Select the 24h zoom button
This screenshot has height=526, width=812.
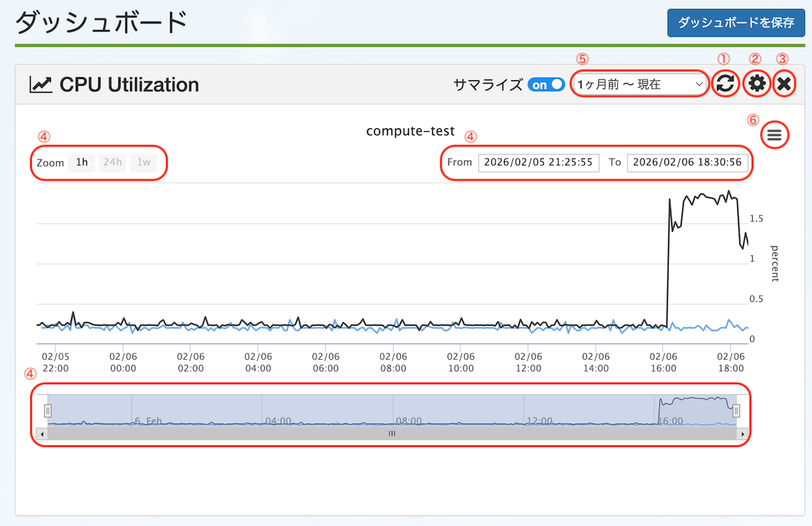point(112,163)
